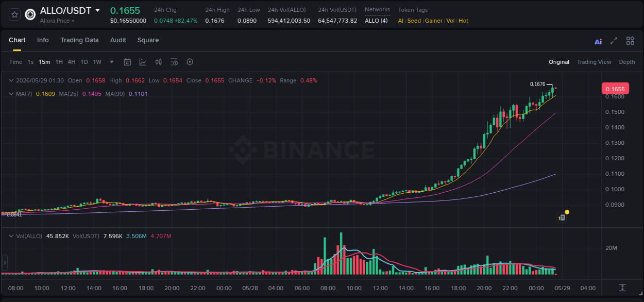The height and width of the screenshot is (302, 644).
Task: Select the Gainer token tag
Action: click(x=433, y=21)
